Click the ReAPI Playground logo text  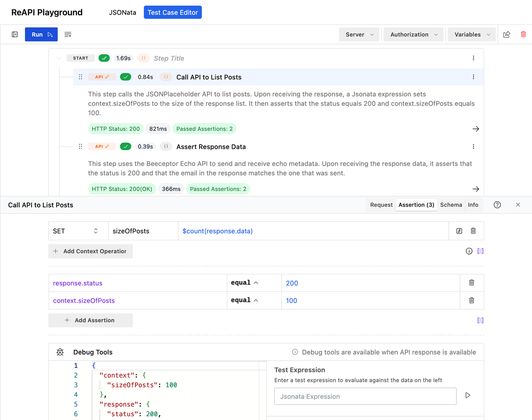[x=47, y=12]
